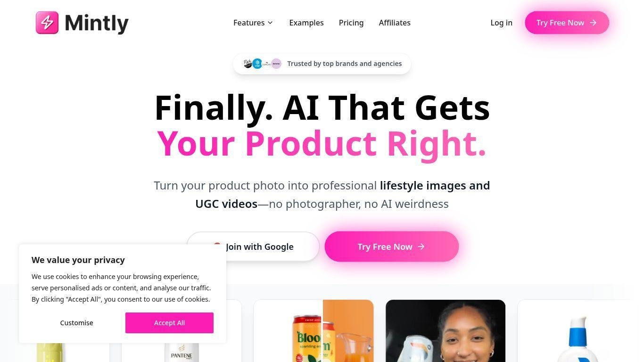
Task: Open the Examples nav item
Action: [306, 23]
